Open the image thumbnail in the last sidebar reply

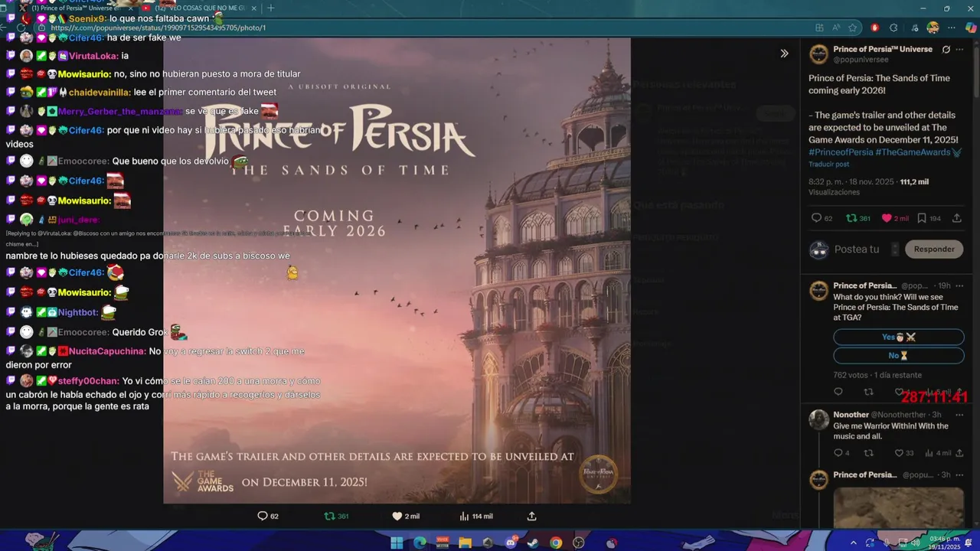tap(898, 507)
